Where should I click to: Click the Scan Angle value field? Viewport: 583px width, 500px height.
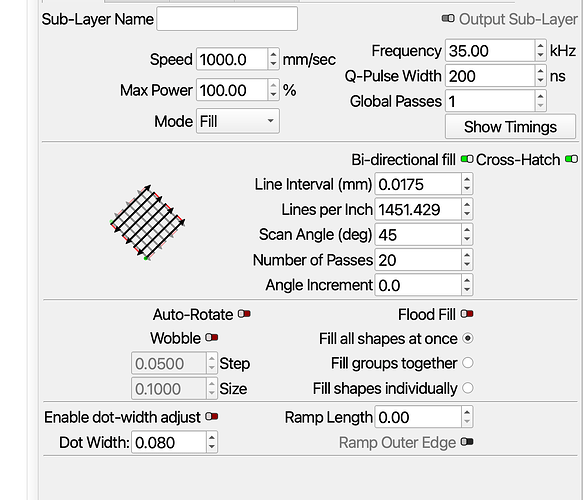[x=418, y=235]
